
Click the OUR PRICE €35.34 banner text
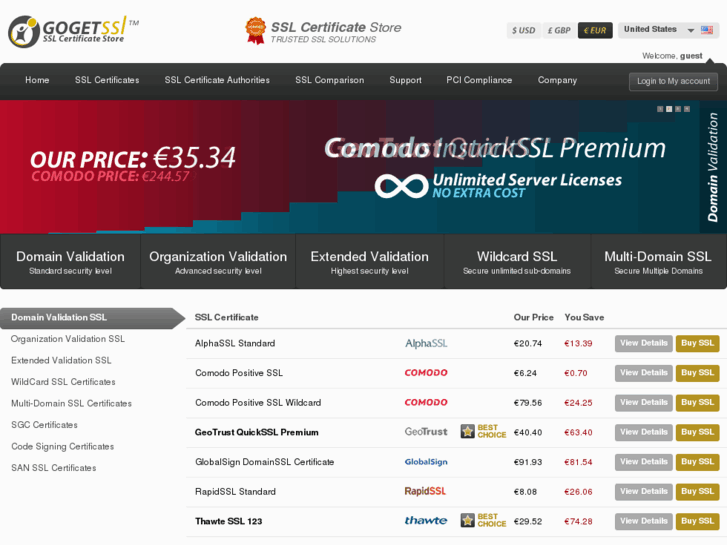133,158
